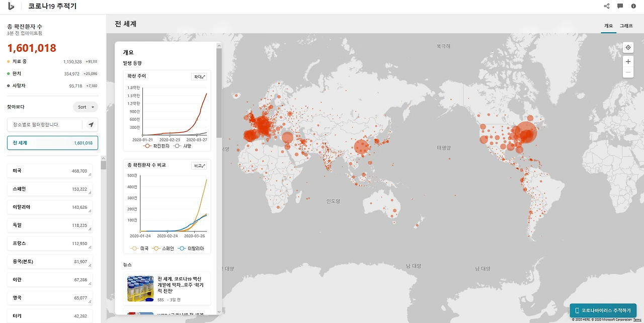Select 스페인 in the country list
This screenshot has height=323, width=644.
(50, 189)
